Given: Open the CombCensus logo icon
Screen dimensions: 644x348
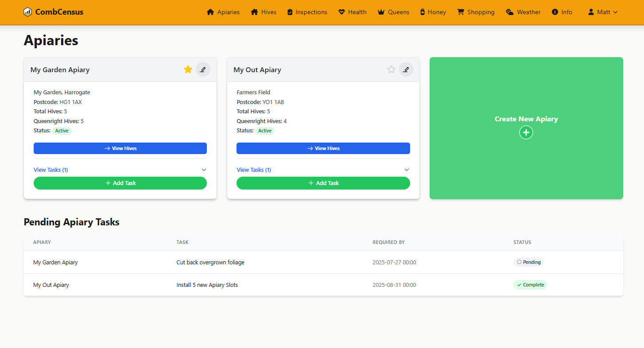Looking at the screenshot, I should click(27, 12).
